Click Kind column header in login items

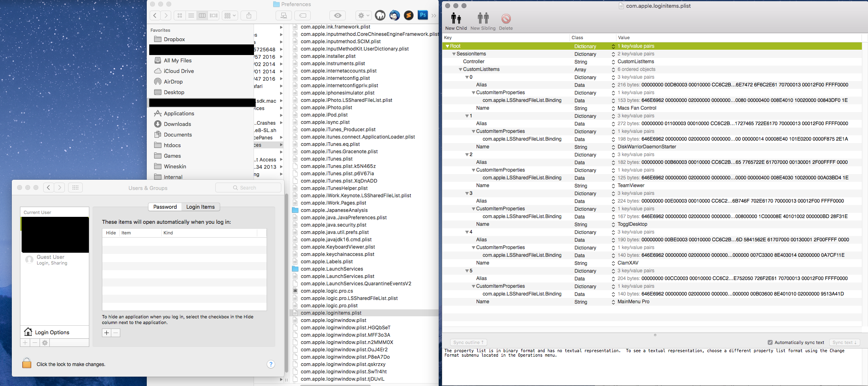209,233
